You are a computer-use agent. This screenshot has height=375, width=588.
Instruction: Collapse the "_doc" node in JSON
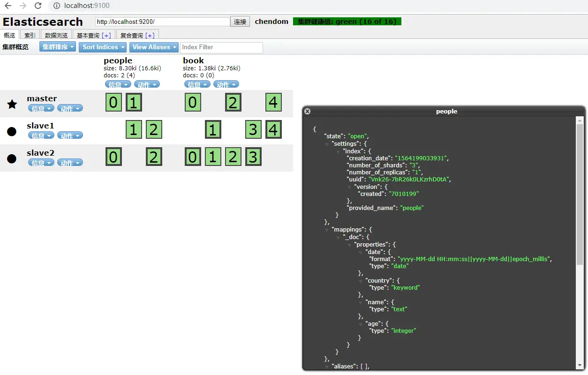(339, 238)
